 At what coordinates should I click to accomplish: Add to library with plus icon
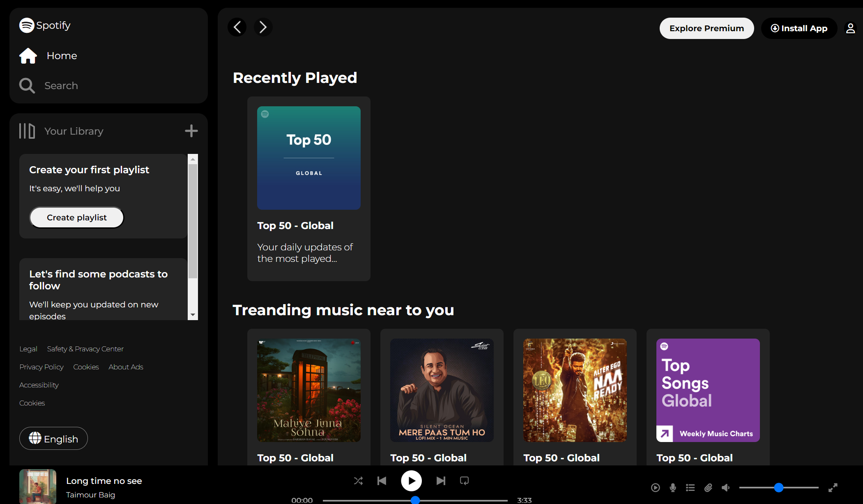click(x=191, y=131)
